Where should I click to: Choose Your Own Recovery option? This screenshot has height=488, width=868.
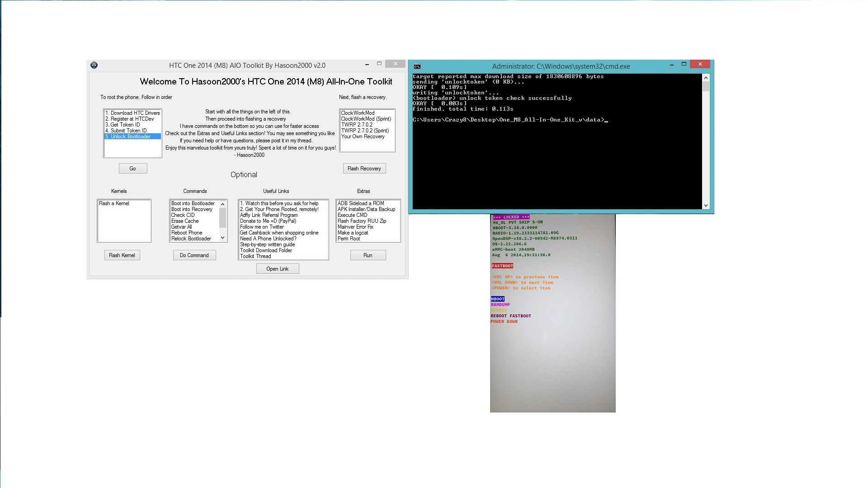[367, 136]
